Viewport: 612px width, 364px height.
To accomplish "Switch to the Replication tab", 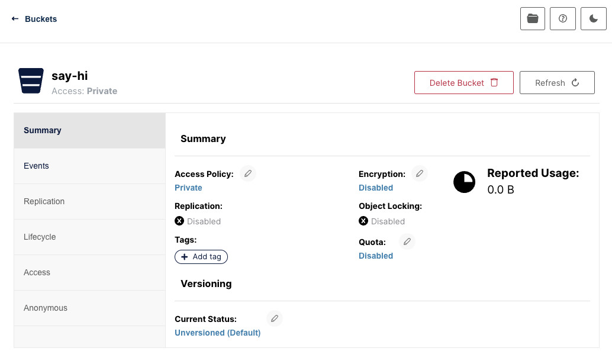I will click(89, 201).
